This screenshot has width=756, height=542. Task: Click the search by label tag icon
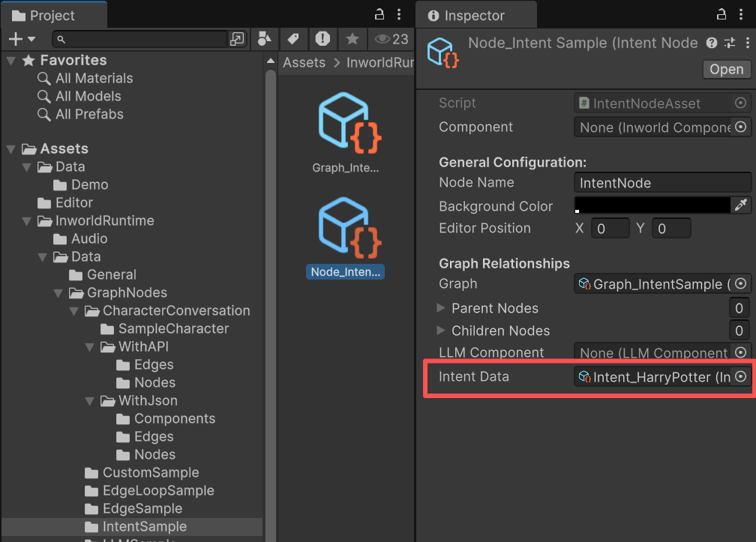coord(292,38)
